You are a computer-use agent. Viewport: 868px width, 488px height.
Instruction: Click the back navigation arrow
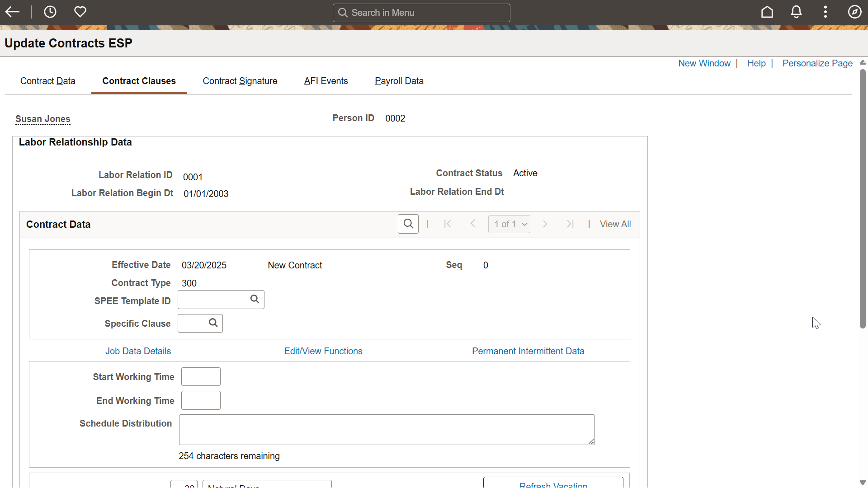coord(12,12)
